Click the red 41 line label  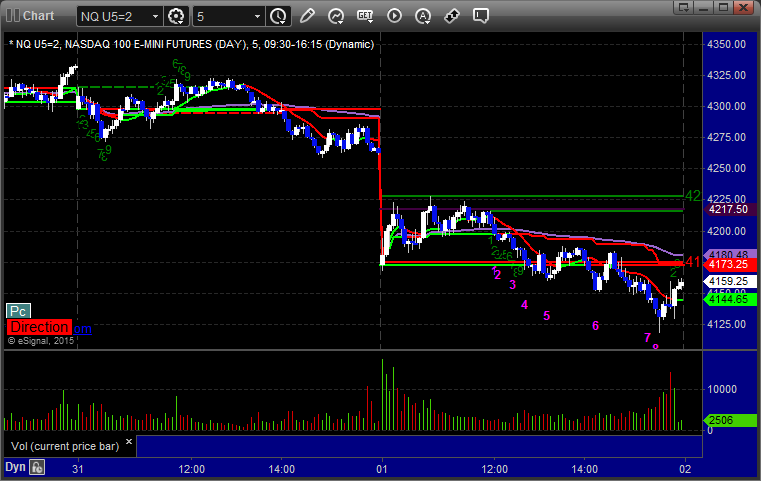[693, 262]
